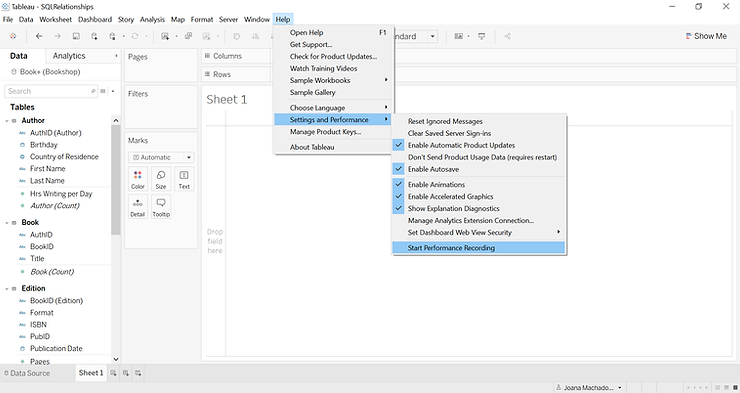Click the Undo back arrow in toolbar
This screenshot has width=740, height=393.
click(39, 36)
